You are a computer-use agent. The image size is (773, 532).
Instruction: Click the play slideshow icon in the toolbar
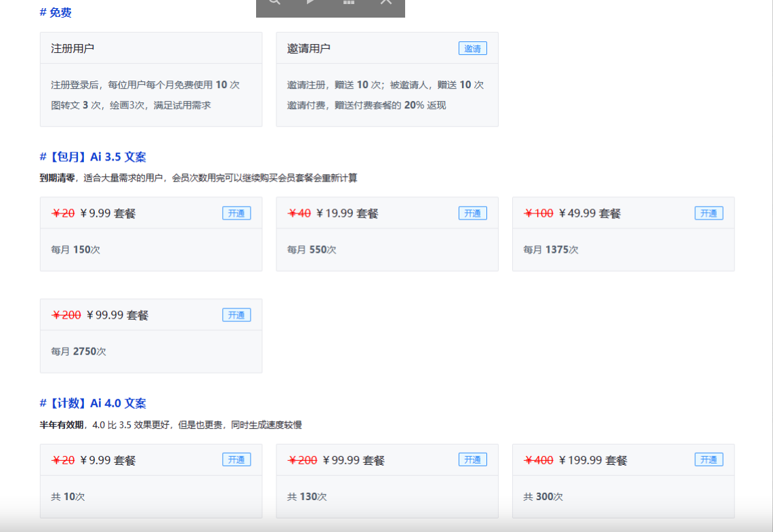(x=311, y=3)
